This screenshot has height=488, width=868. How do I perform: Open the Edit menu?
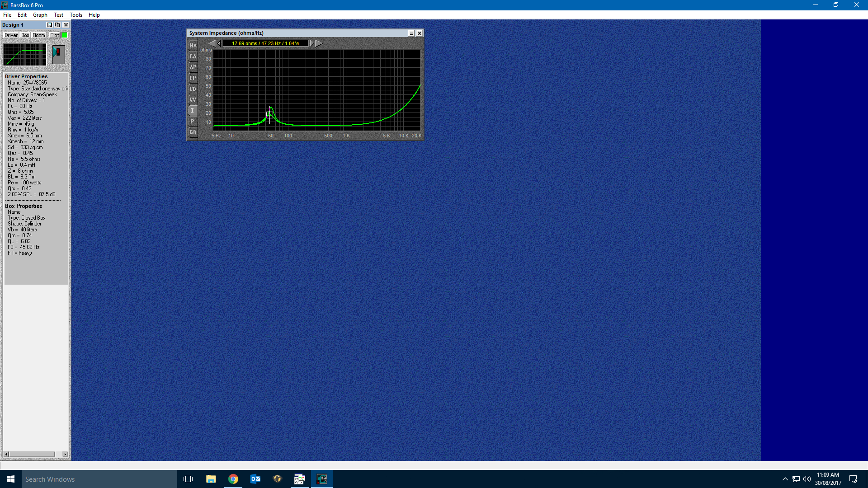tap(22, 15)
